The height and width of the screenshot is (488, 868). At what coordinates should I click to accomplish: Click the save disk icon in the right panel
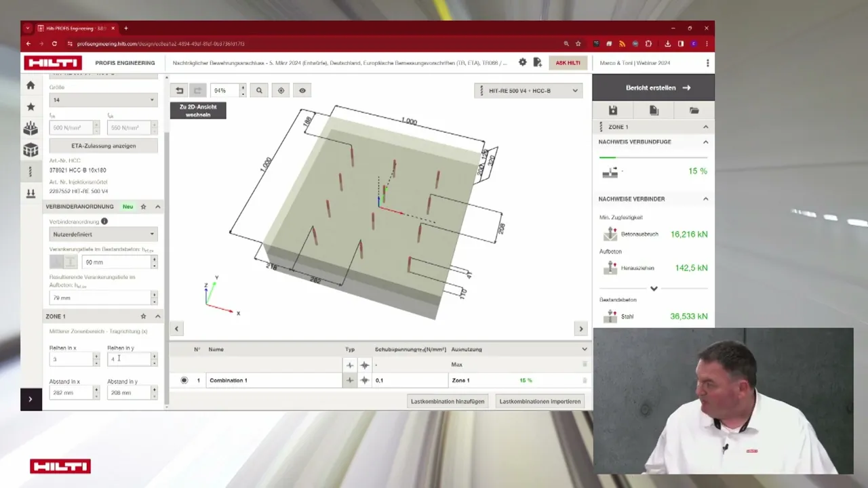pos(613,110)
